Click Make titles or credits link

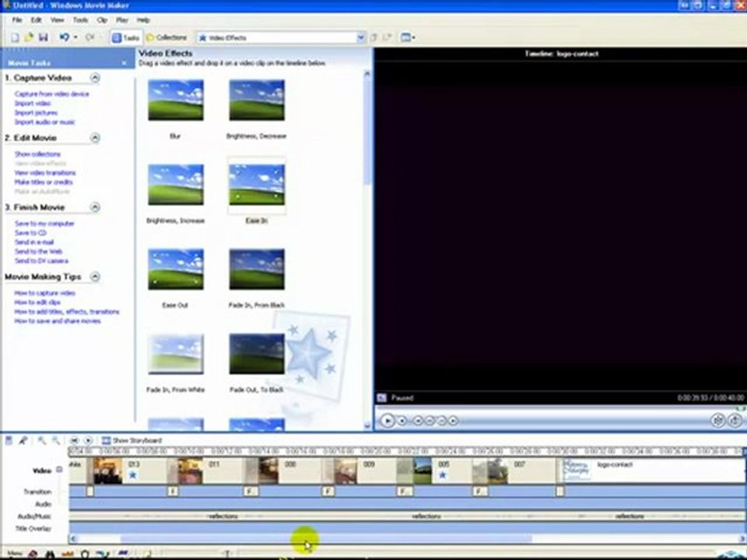click(x=44, y=182)
